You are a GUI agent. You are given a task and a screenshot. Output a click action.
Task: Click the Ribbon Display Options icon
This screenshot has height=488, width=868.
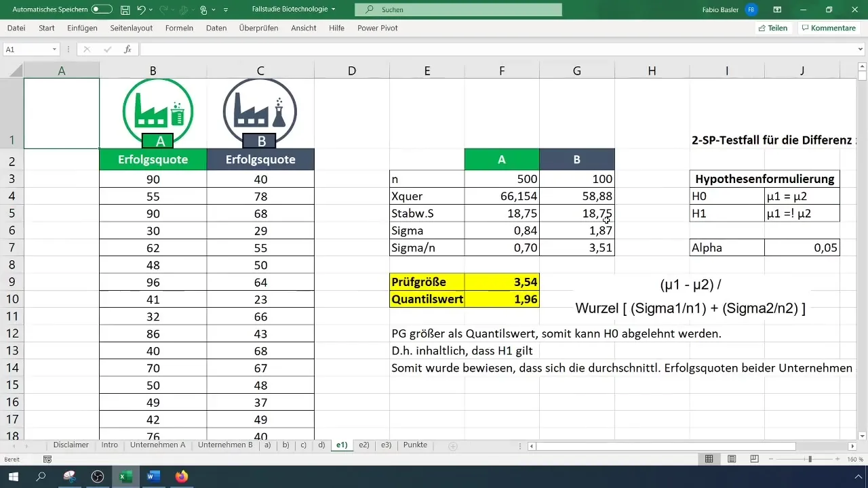click(777, 9)
